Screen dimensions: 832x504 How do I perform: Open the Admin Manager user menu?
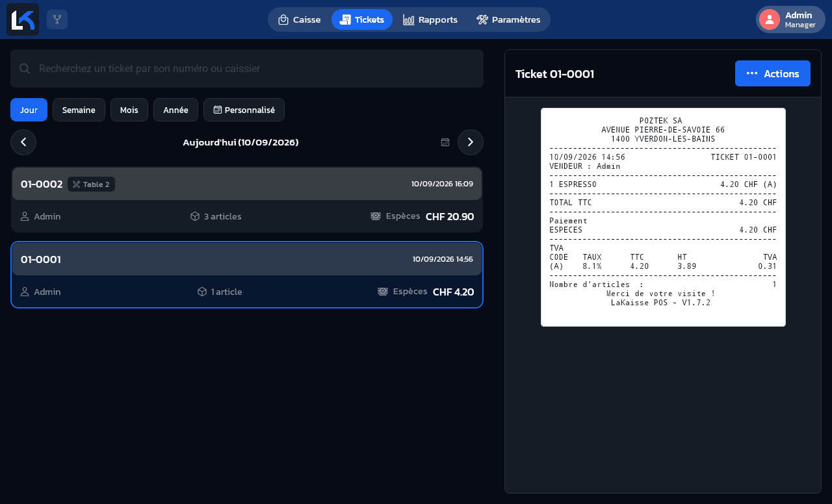click(x=790, y=19)
